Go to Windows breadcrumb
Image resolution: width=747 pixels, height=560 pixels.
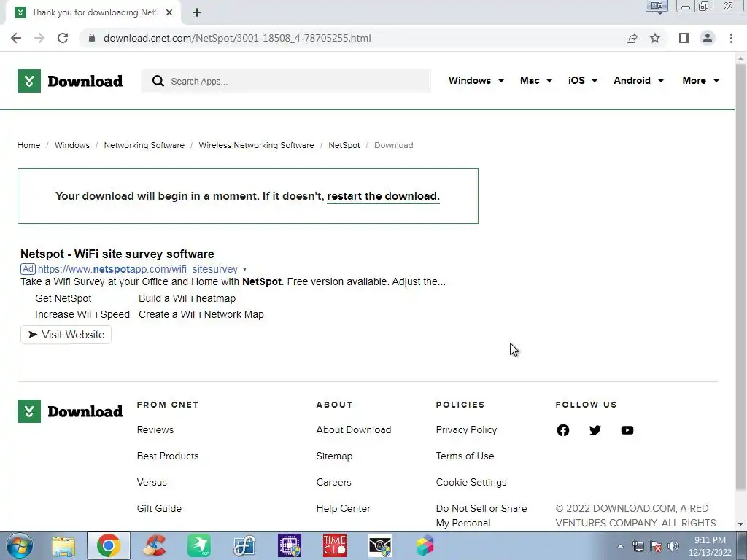72,145
